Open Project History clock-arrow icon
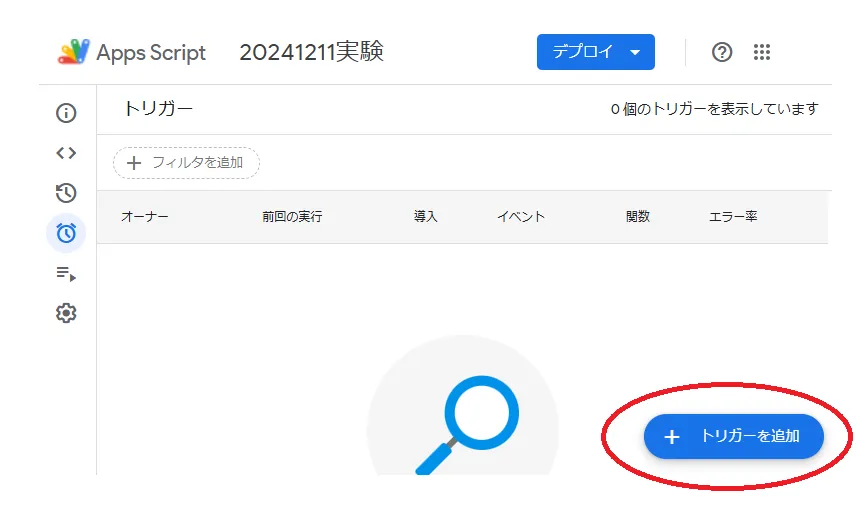 click(66, 193)
